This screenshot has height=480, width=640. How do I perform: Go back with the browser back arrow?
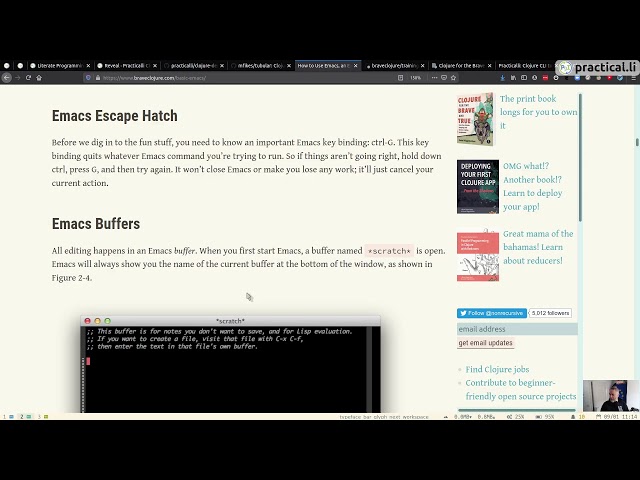coord(7,78)
